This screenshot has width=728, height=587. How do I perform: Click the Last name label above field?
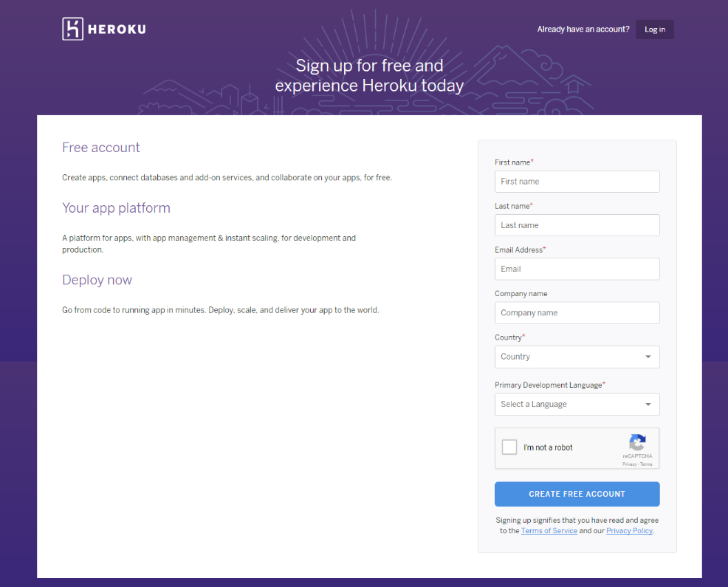click(x=513, y=206)
